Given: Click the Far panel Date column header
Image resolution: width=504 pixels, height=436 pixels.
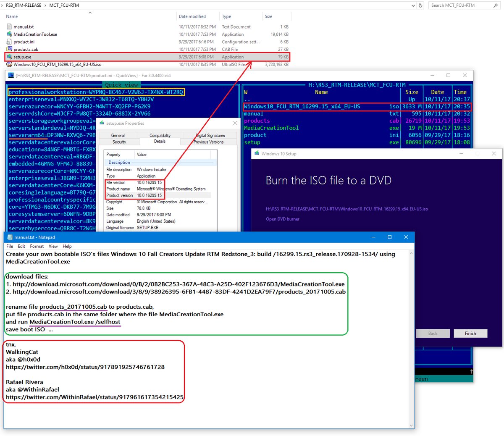Looking at the screenshot, I should coord(437,92).
